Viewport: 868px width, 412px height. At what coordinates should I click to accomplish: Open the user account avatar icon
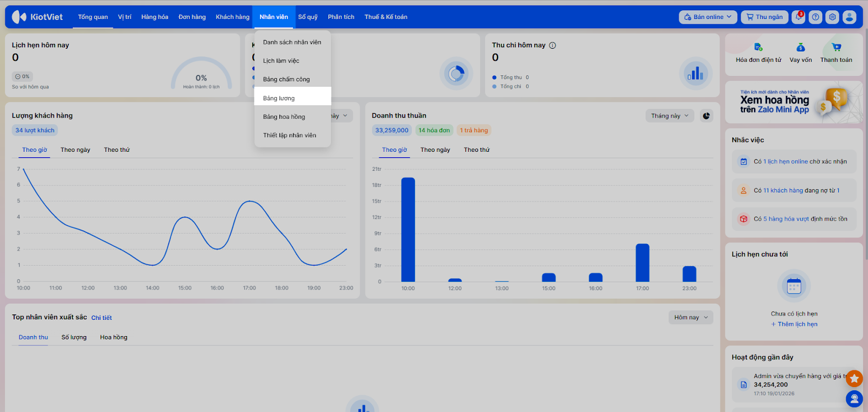850,17
